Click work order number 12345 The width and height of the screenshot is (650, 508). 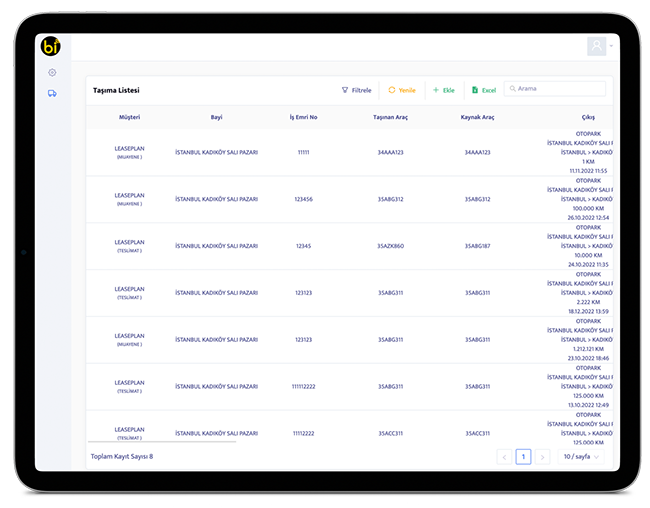pyautogui.click(x=303, y=246)
